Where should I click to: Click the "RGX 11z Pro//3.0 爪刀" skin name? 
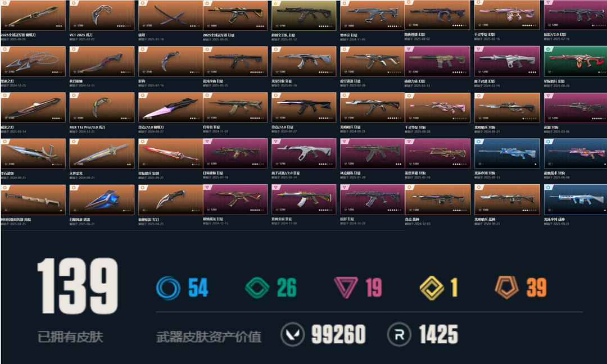click(x=88, y=127)
